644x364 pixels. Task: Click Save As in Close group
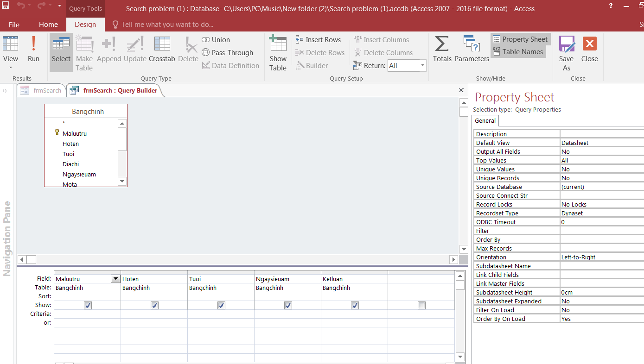(x=567, y=53)
